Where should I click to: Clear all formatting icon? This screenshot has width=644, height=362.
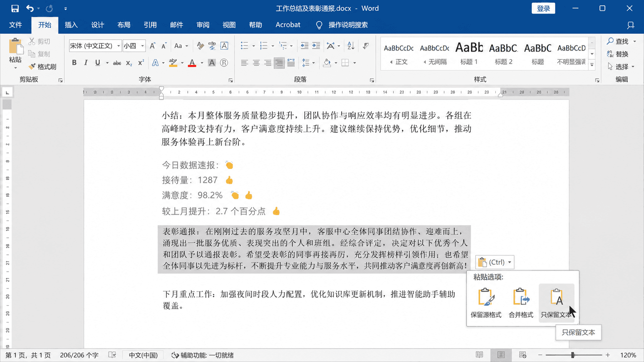tap(200, 46)
